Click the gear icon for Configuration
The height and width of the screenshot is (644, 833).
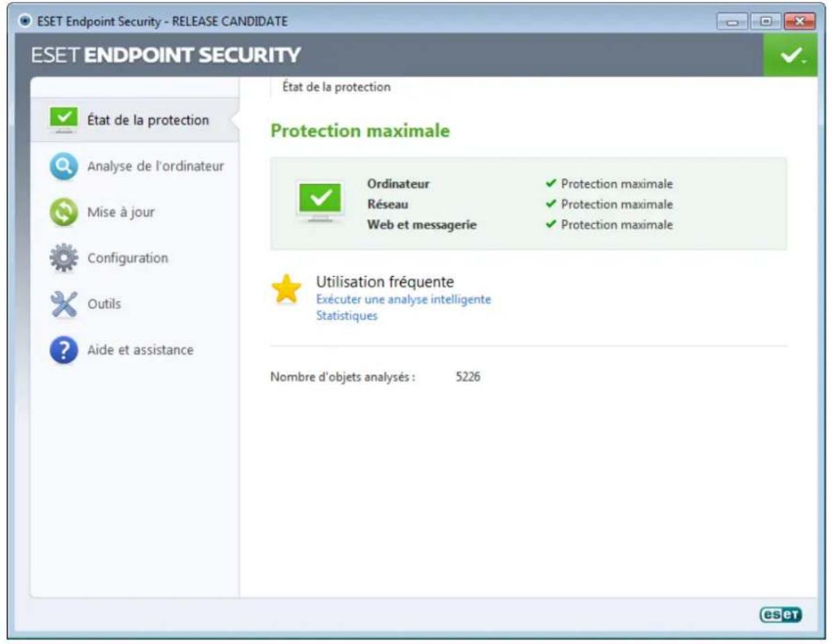63,258
